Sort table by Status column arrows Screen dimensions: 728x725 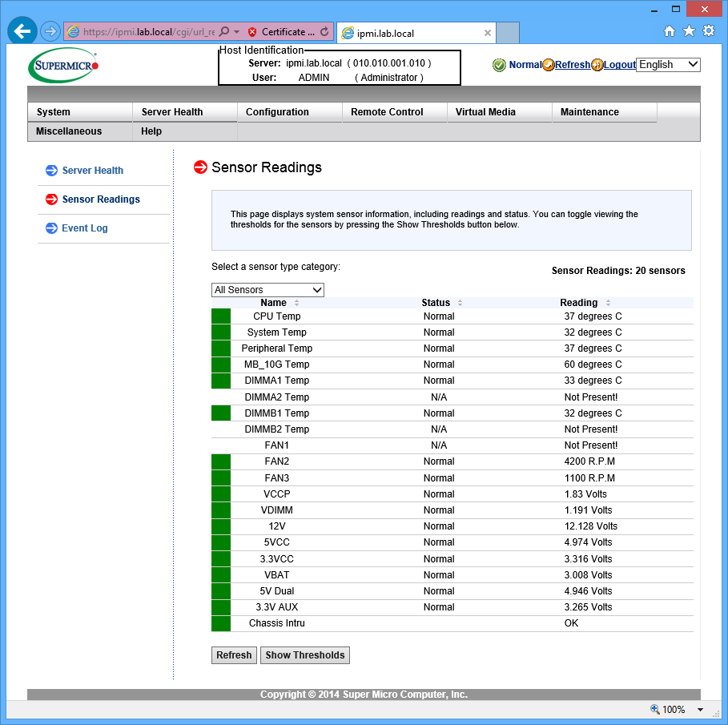pyautogui.click(x=461, y=303)
